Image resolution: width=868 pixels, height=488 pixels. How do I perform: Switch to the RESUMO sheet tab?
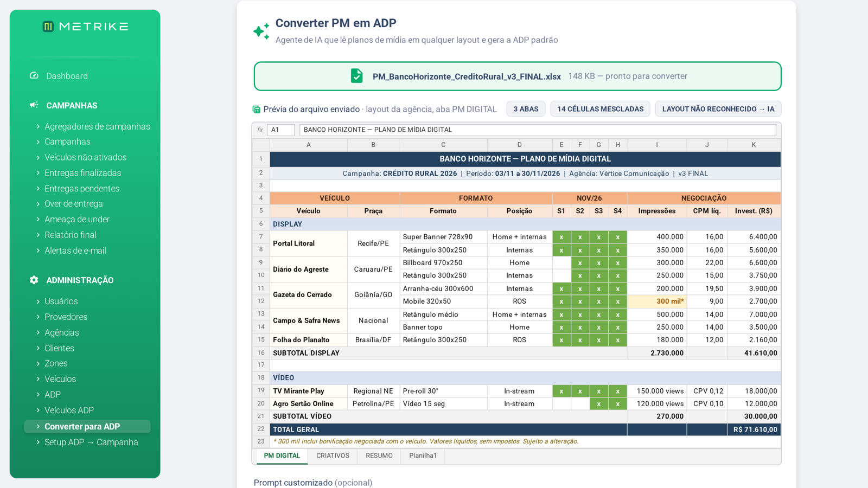click(379, 456)
